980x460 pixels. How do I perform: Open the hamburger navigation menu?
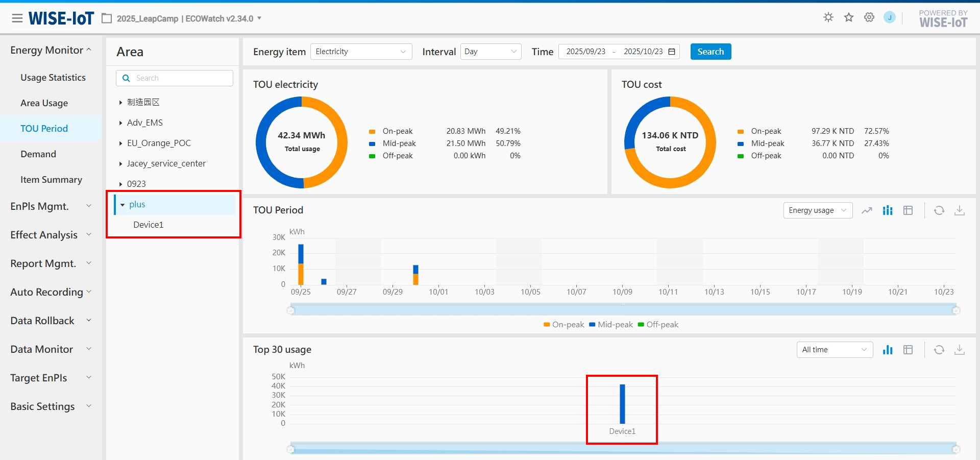coord(17,18)
